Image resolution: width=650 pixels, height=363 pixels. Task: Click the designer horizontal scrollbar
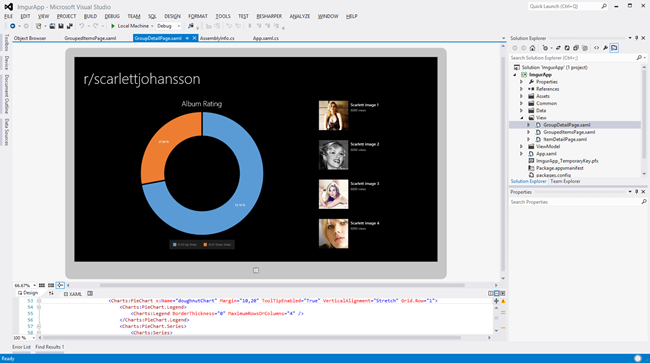click(282, 286)
